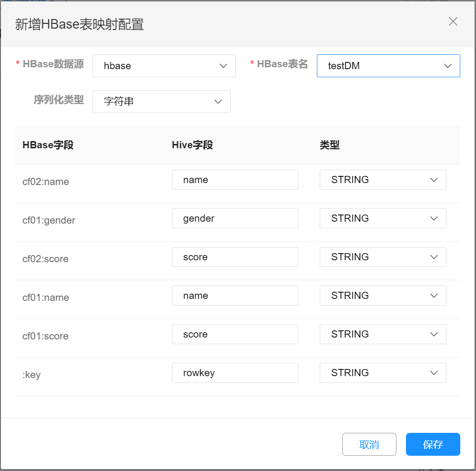Image resolution: width=476 pixels, height=471 pixels.
Task: Click the 取消 cancel button
Action: click(x=369, y=444)
